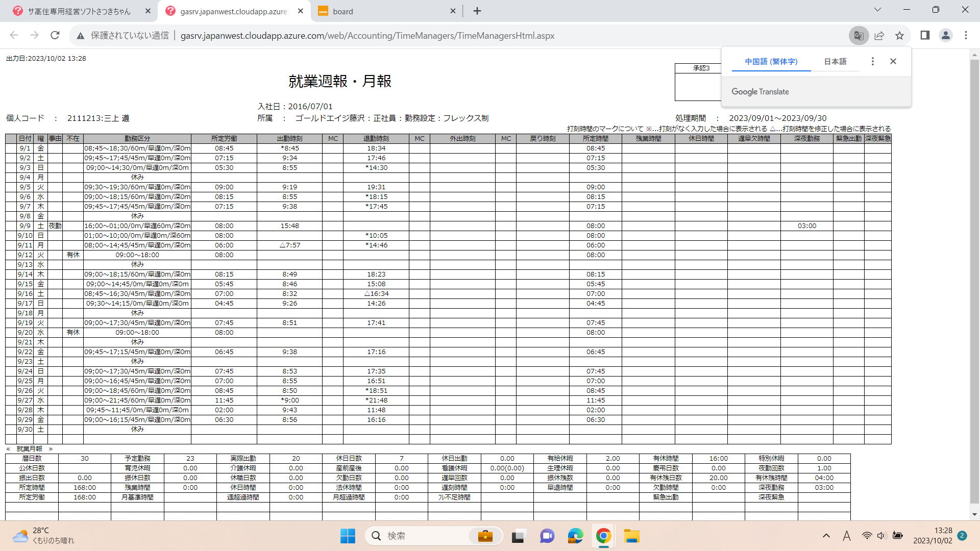Screen dimensions: 980x551
Task: Open Windows Start menu
Action: coord(348,536)
